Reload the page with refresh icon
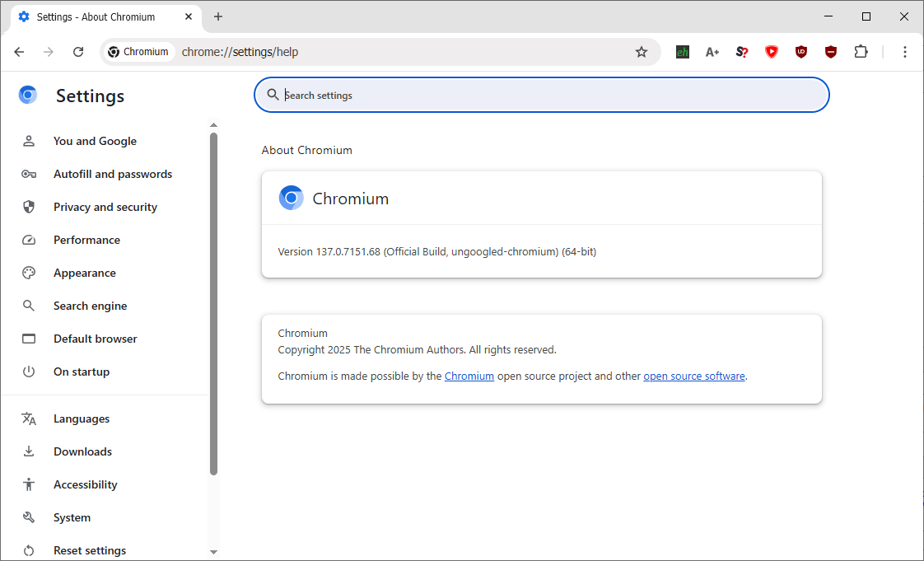The image size is (924, 561). tap(77, 52)
